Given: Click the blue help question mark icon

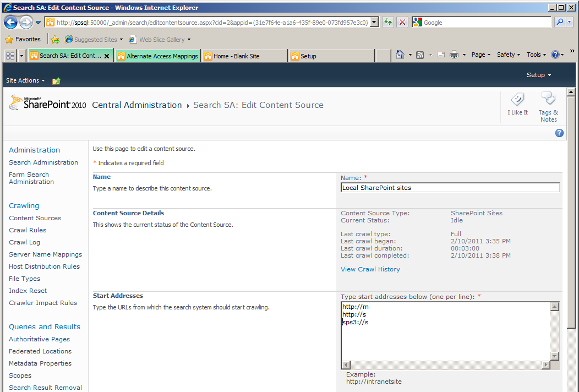Looking at the screenshot, I should coord(559,133).
